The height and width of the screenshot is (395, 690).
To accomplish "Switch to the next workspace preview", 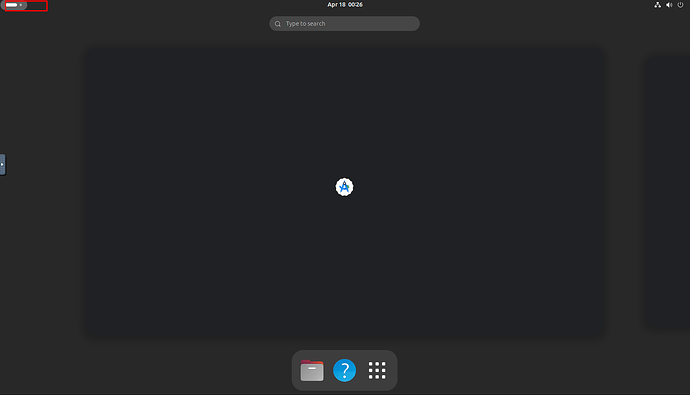I will click(668, 192).
